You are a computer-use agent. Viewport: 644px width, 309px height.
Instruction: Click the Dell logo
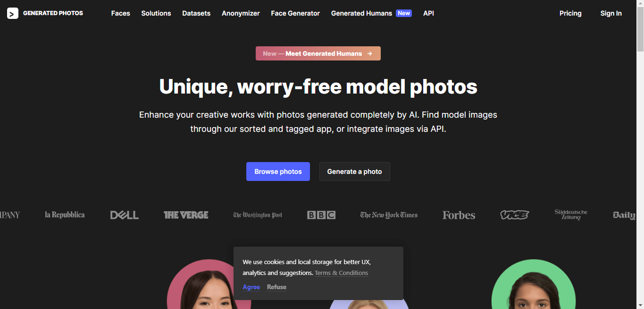(x=125, y=215)
